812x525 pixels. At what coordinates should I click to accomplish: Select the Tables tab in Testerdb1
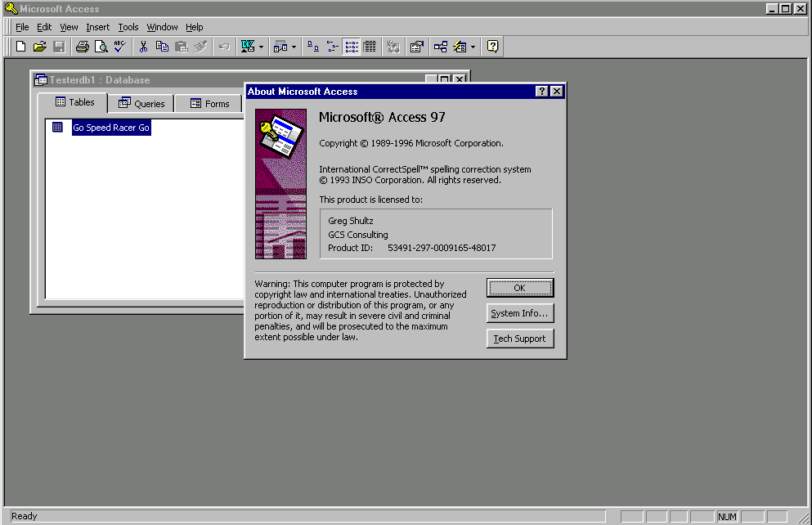[74, 102]
